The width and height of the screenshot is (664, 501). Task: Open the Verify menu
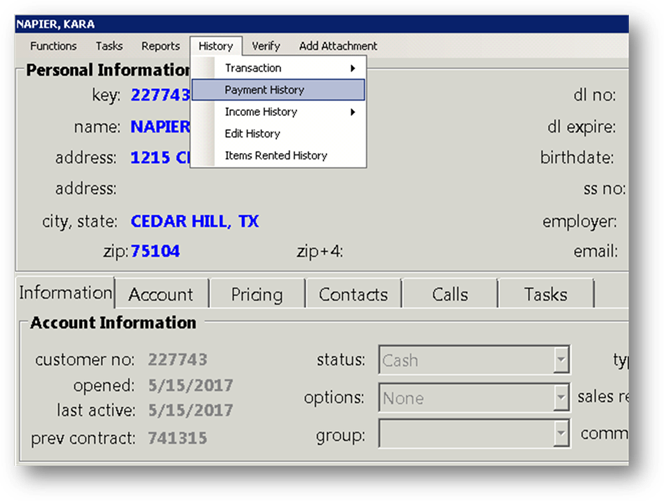[x=266, y=46]
